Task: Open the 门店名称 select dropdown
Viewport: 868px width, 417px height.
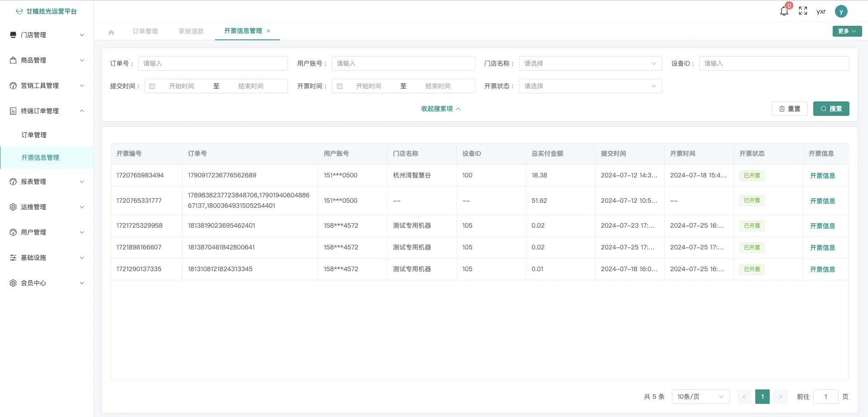Action: [x=590, y=63]
